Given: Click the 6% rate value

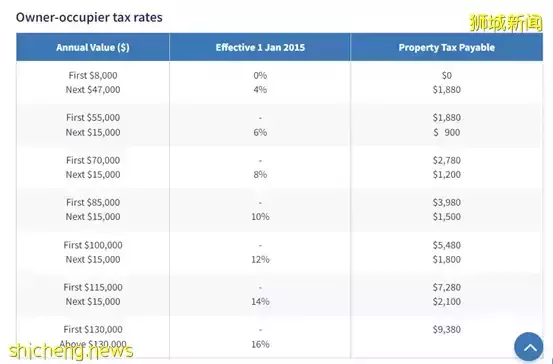Looking at the screenshot, I should (260, 132).
